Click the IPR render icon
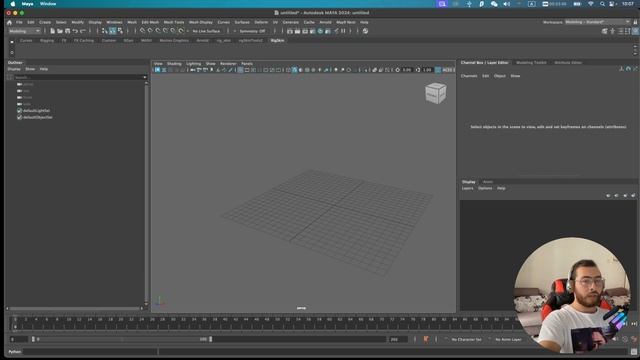The width and height of the screenshot is (640, 360). coord(305,31)
